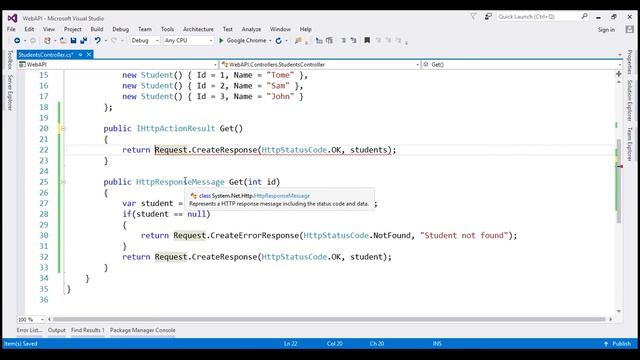Viewport: 640px width, 360px height.
Task: Click the New Project toolbar icon
Action: click(47, 40)
